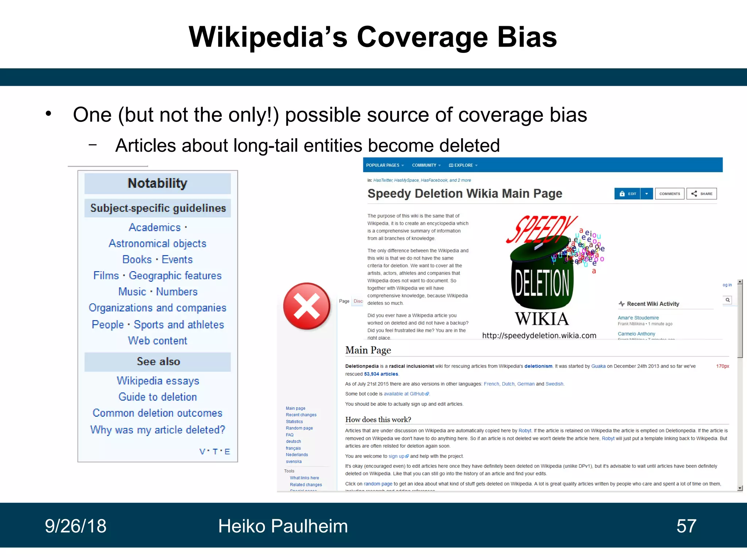The height and width of the screenshot is (560, 747).
Task: Open Guide to deletion link
Action: pyautogui.click(x=158, y=397)
